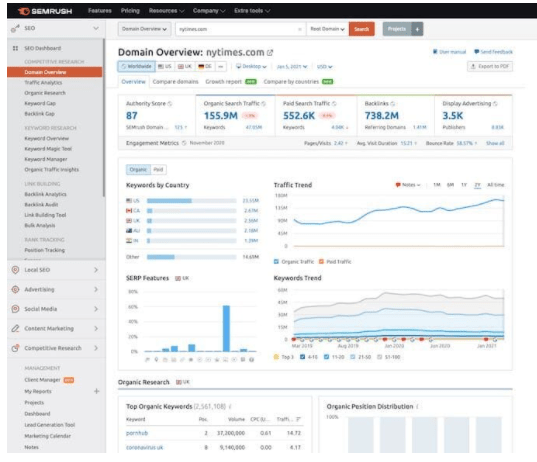Open the Root Domain dropdown
Screen dimensions: 537x462
pos(327,29)
